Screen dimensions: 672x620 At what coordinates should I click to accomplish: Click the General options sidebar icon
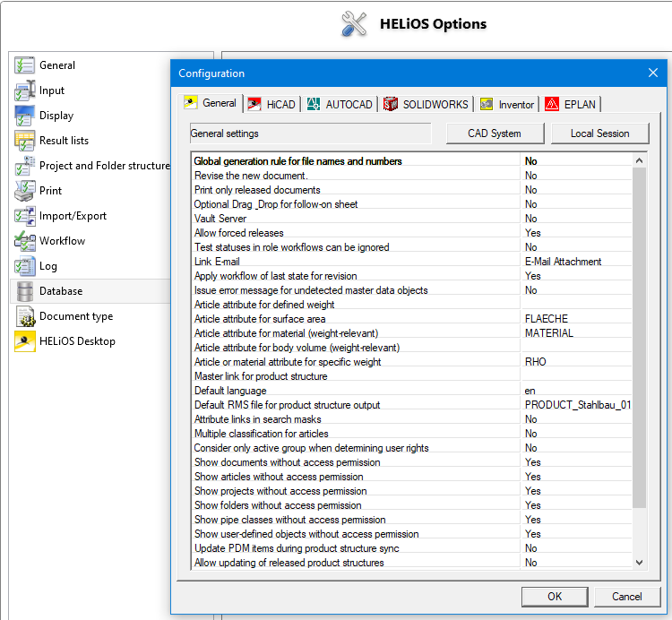[24, 65]
